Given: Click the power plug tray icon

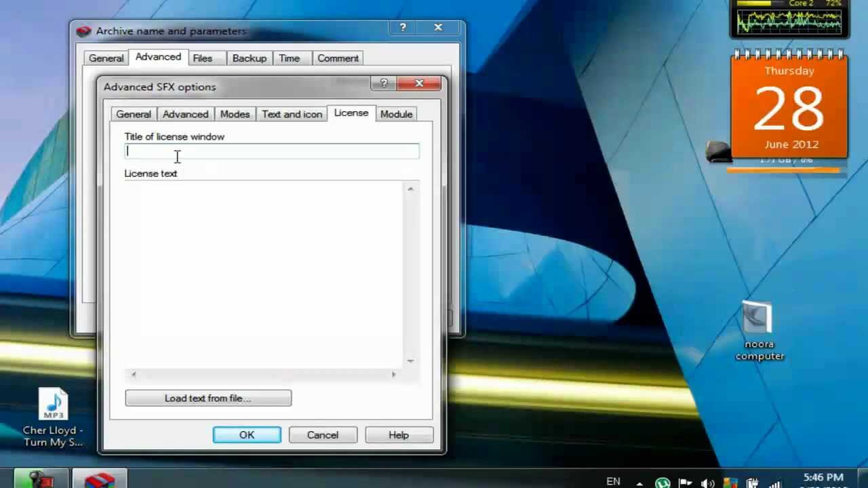Looking at the screenshot, I should pos(752,483).
